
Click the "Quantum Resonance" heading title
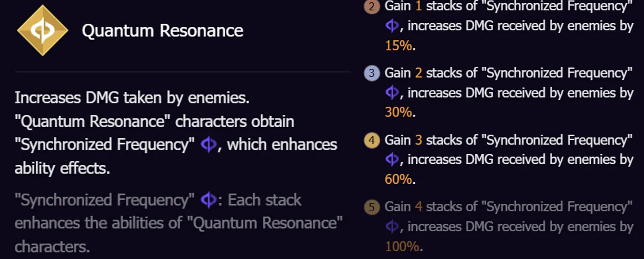(162, 31)
